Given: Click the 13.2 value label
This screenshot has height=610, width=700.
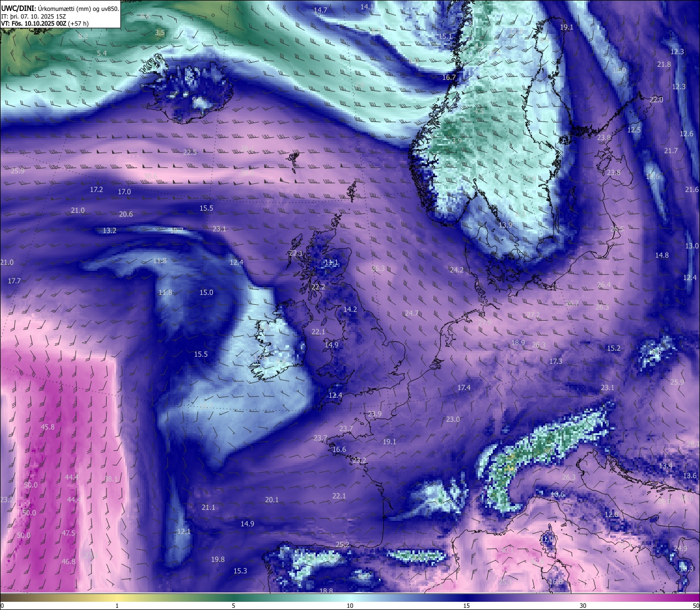Looking at the screenshot, I should click(x=109, y=230).
